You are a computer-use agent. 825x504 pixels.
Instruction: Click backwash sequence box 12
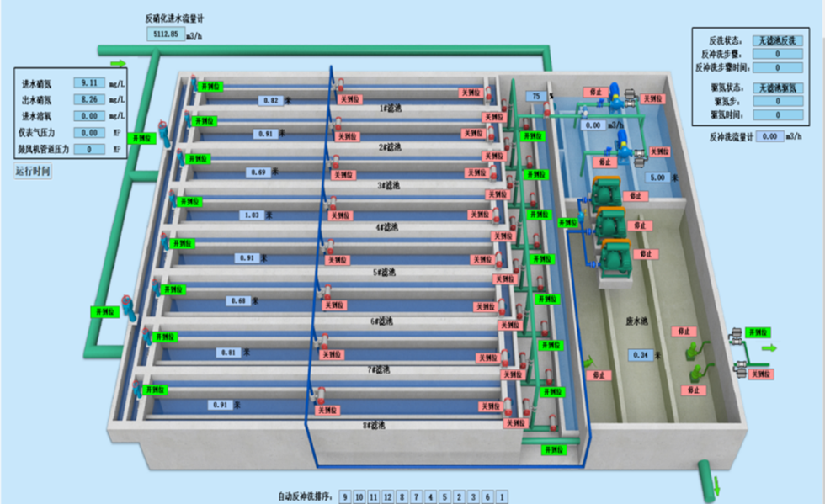click(388, 496)
